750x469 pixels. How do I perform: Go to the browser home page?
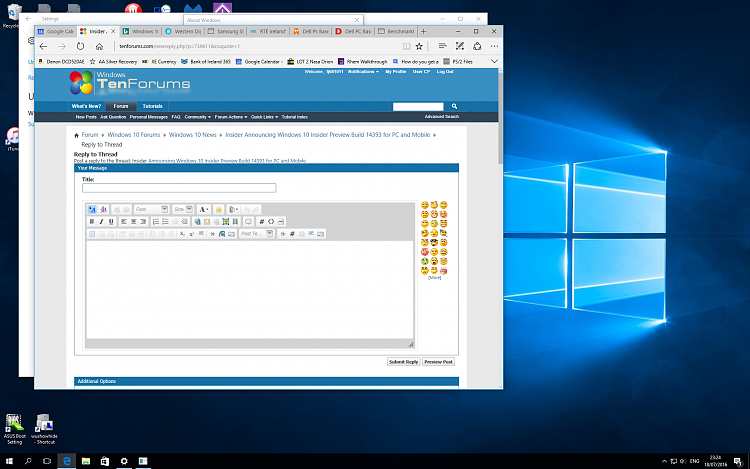click(x=99, y=46)
